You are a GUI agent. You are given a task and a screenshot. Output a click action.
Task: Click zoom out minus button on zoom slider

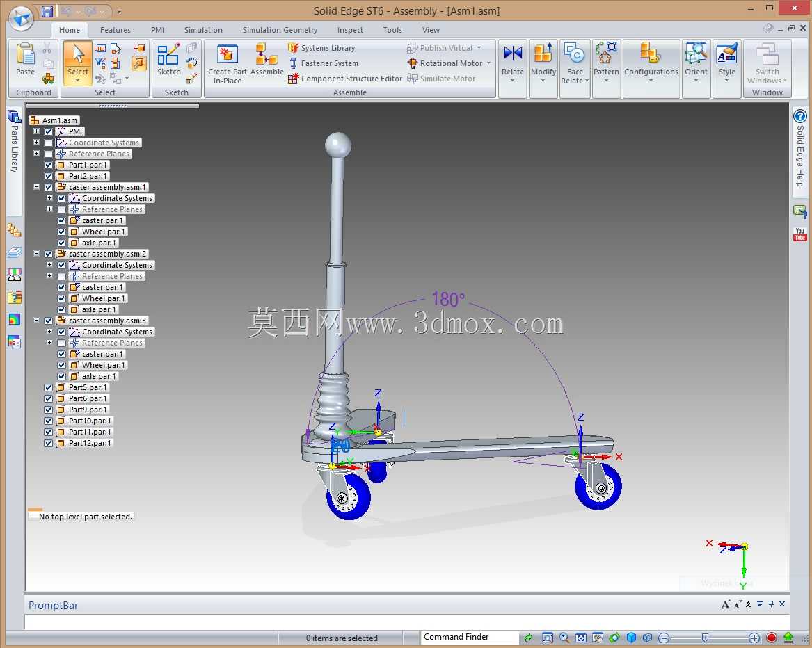pos(664,638)
